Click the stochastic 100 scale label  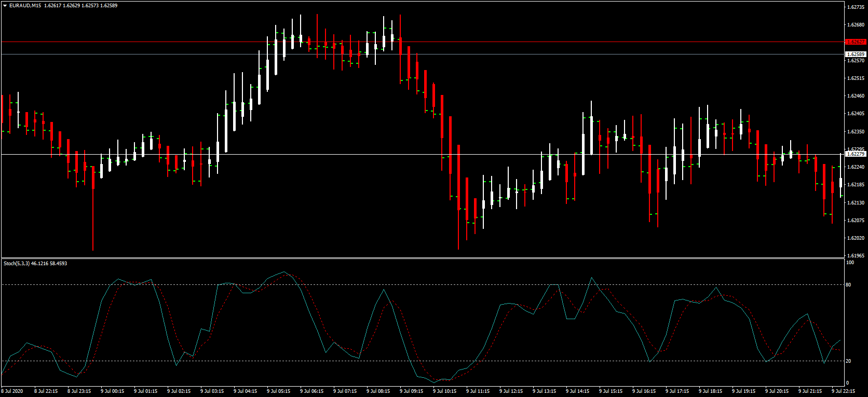(x=850, y=263)
